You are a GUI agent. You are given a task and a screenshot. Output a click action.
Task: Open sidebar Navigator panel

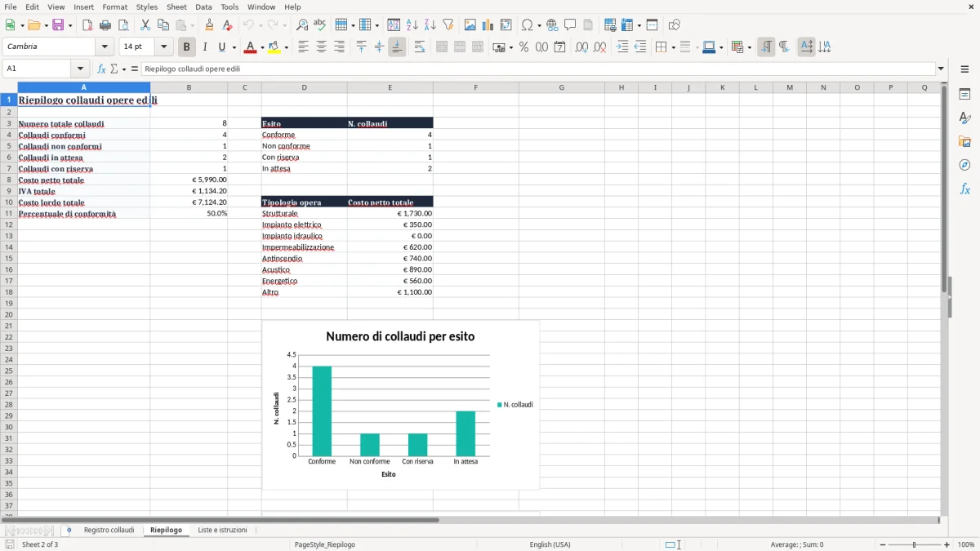(x=964, y=165)
